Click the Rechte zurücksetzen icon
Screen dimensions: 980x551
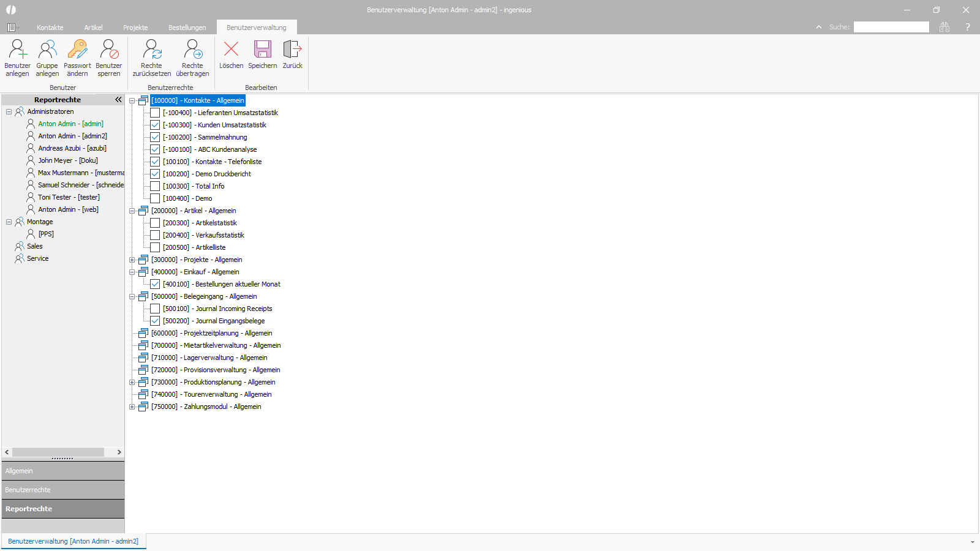coord(152,49)
